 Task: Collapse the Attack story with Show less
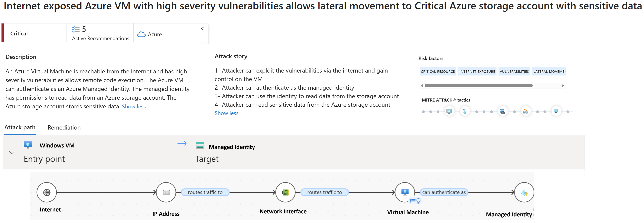(226, 113)
